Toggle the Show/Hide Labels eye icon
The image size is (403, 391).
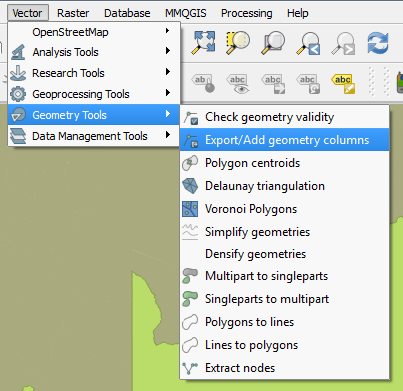238,84
